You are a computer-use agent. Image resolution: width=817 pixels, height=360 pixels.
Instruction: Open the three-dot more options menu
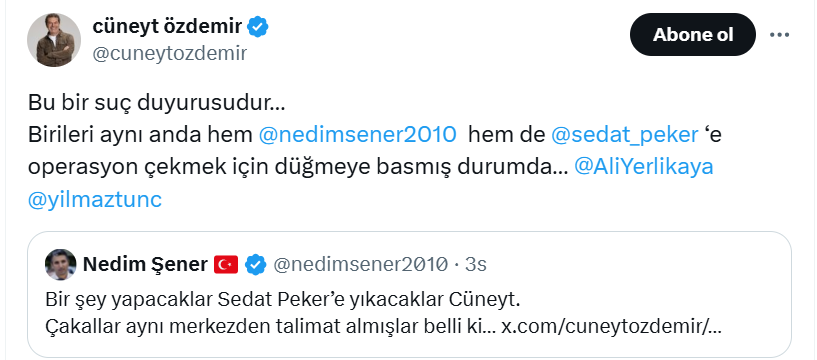(x=779, y=35)
